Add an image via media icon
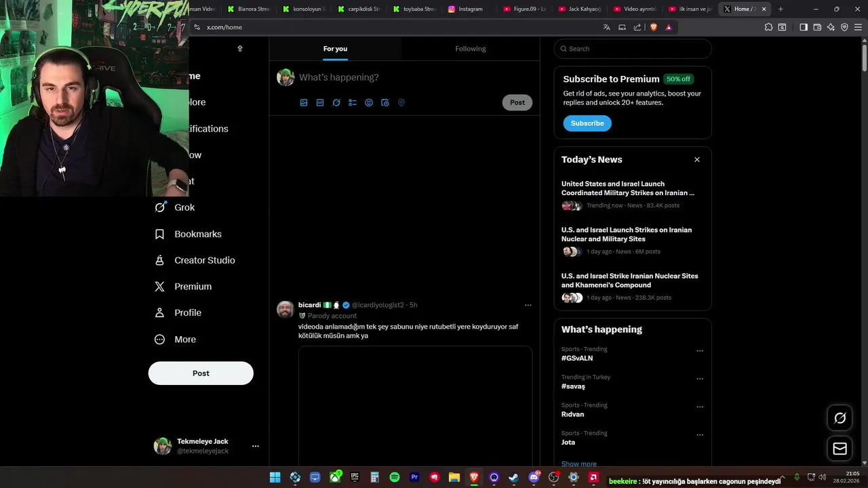Image resolution: width=868 pixels, height=488 pixels. click(304, 102)
